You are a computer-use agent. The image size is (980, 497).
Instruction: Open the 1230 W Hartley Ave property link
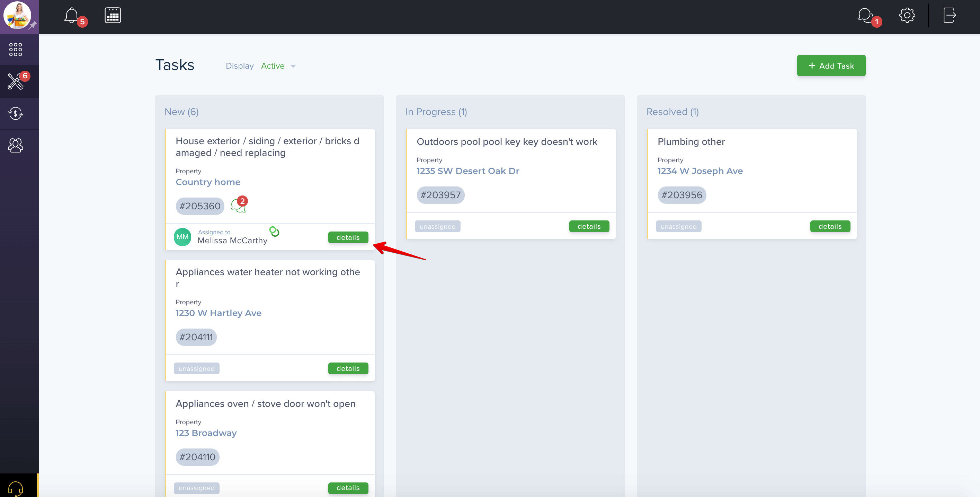pos(219,313)
